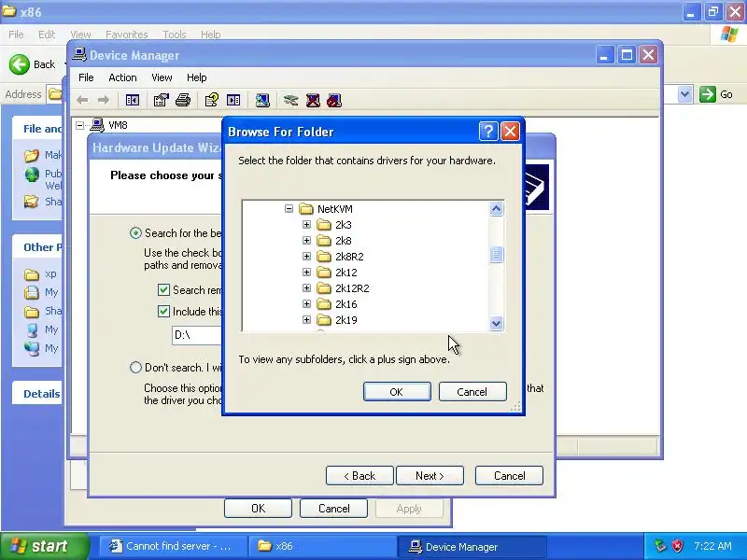The image size is (747, 560).
Task: Collapse the VM8 tree node
Action: pyautogui.click(x=80, y=125)
